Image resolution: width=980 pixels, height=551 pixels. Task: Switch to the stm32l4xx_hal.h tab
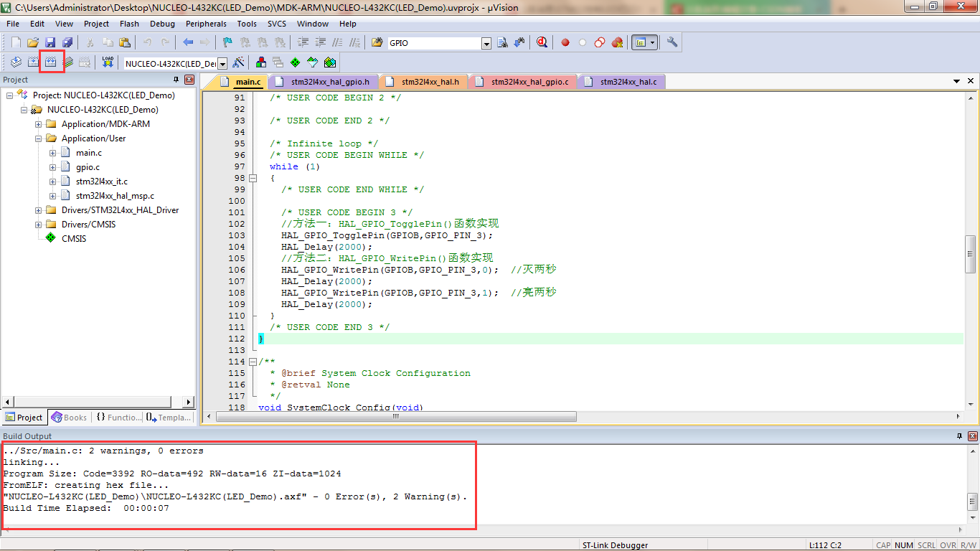[423, 82]
